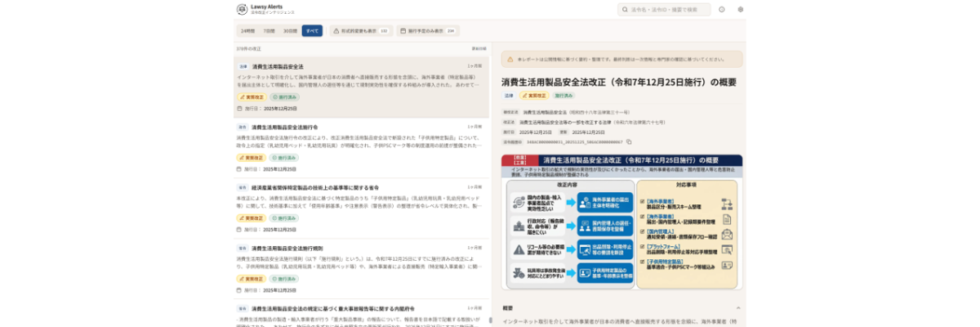Collapse the 概要 section chevron
This screenshot has width=980, height=327.
click(738, 308)
